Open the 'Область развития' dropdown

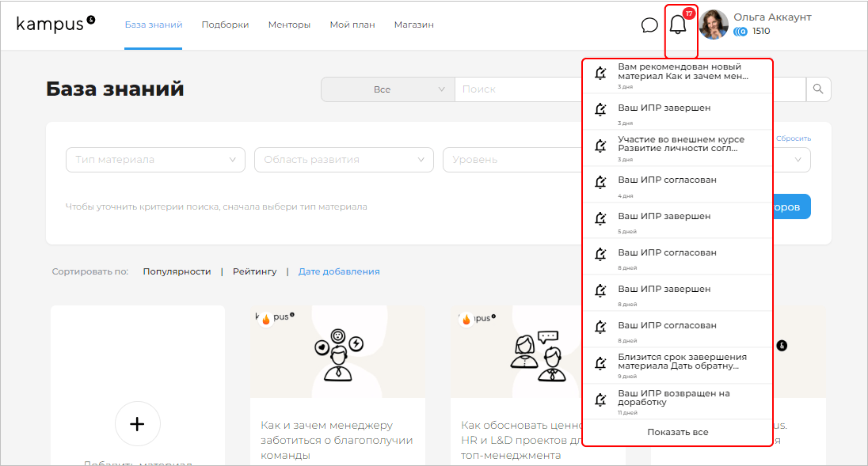coord(338,160)
